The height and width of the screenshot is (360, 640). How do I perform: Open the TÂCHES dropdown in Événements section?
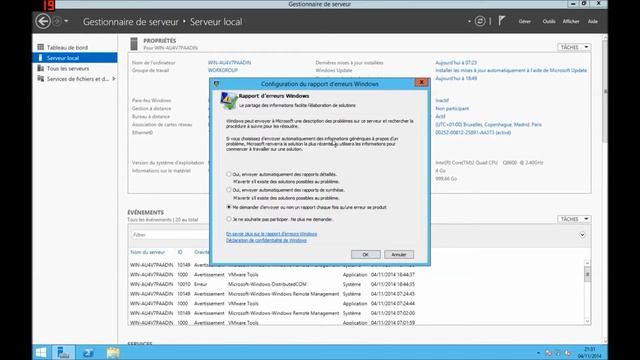(x=574, y=219)
